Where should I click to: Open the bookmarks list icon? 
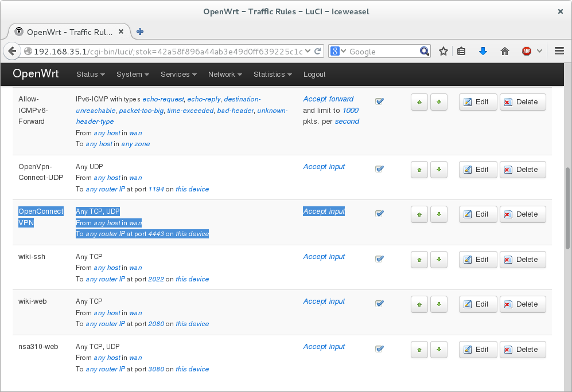pos(461,52)
